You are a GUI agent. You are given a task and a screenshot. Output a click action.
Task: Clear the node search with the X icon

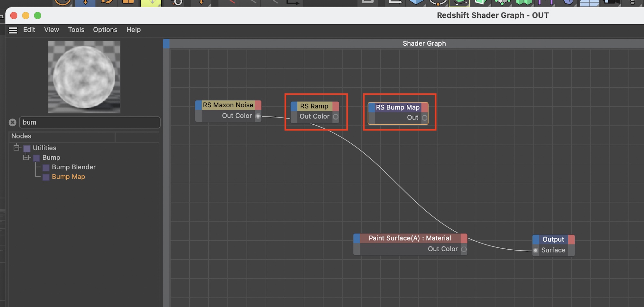pos(13,122)
